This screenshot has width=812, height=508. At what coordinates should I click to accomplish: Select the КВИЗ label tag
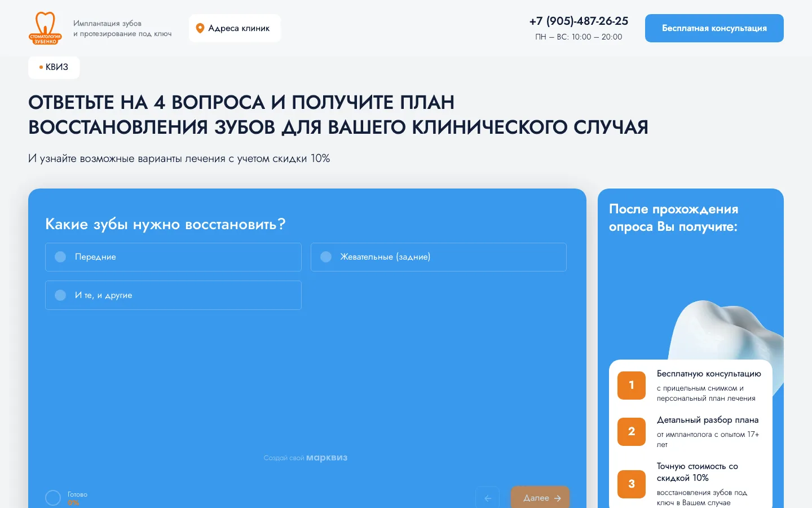54,67
